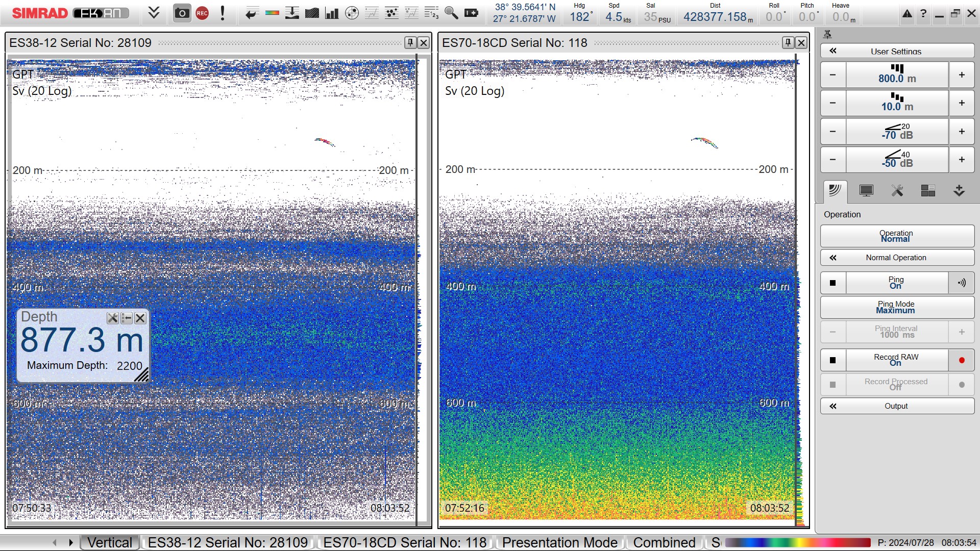Select the hatched bottom profile icon
This screenshot has height=551, width=980.
pyautogui.click(x=312, y=13)
